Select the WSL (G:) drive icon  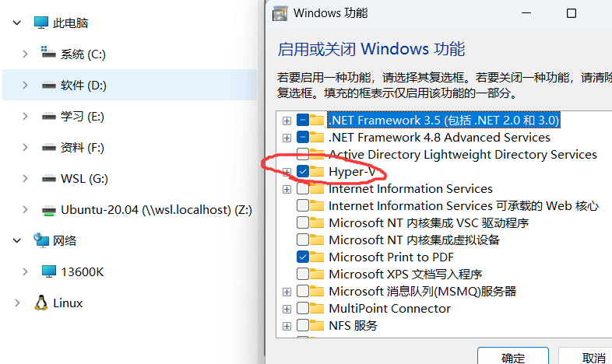pos(49,179)
